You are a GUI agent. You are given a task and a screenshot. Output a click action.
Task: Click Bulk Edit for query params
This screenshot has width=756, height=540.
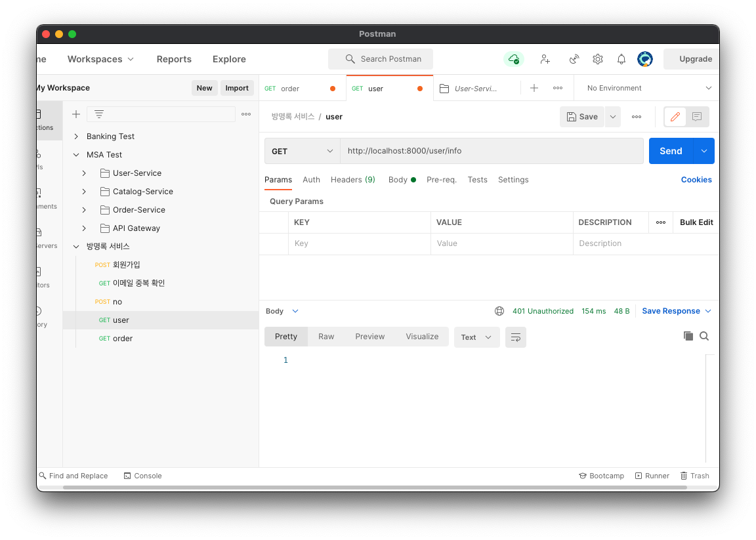[696, 222]
